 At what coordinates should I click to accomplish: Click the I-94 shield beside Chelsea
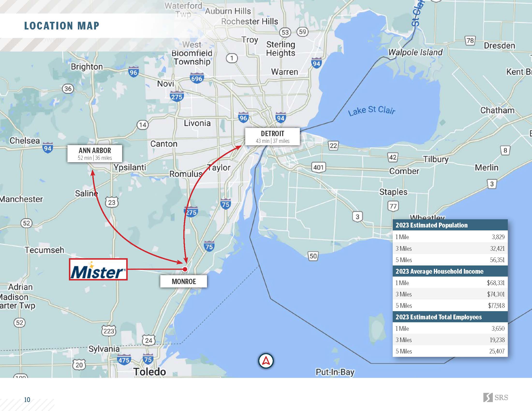click(48, 148)
